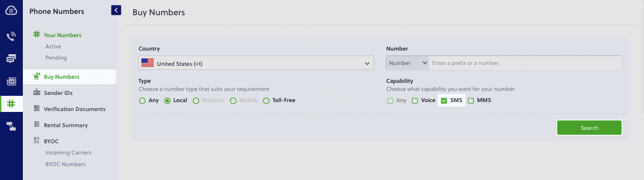The width and height of the screenshot is (644, 180).
Task: Click the Sender IDs icon
Action: pyautogui.click(x=37, y=93)
